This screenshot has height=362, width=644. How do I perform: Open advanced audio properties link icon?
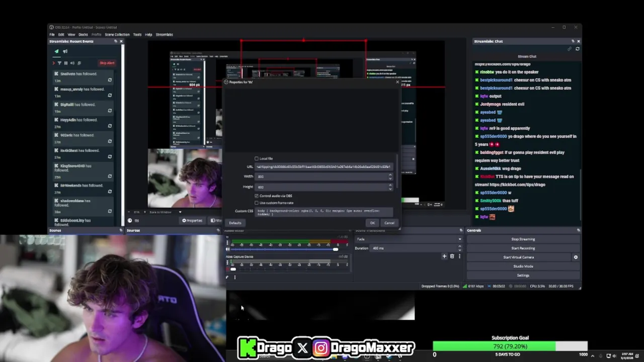point(227,277)
